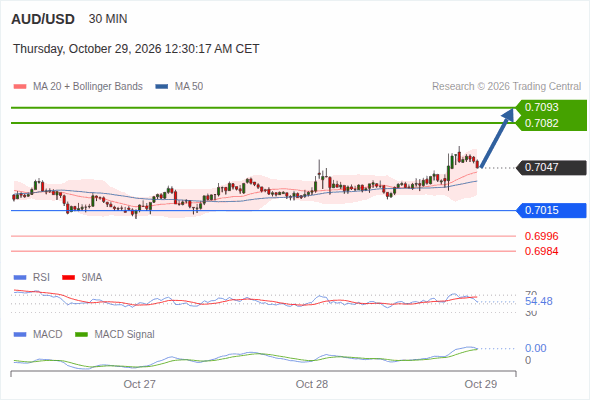Click the red MA 20 legend swatch
This screenshot has height=400, width=590.
(x=20, y=87)
